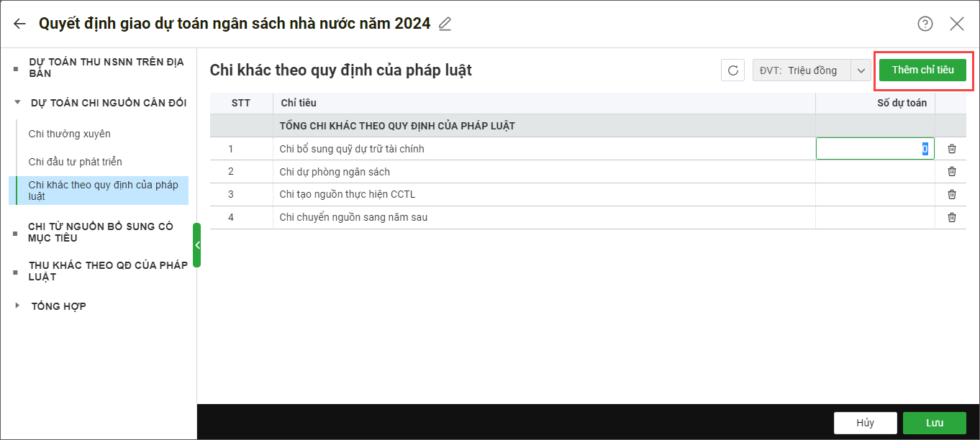980x440 pixels.
Task: Collapse the 'Dự toán chi nguồn cân đối' section
Action: pos(17,103)
